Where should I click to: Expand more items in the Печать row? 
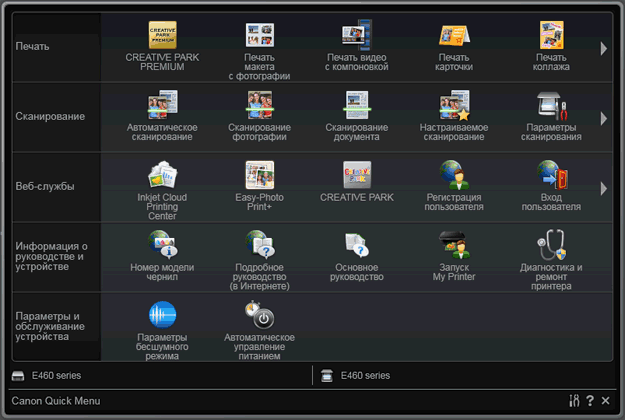pyautogui.click(x=603, y=48)
